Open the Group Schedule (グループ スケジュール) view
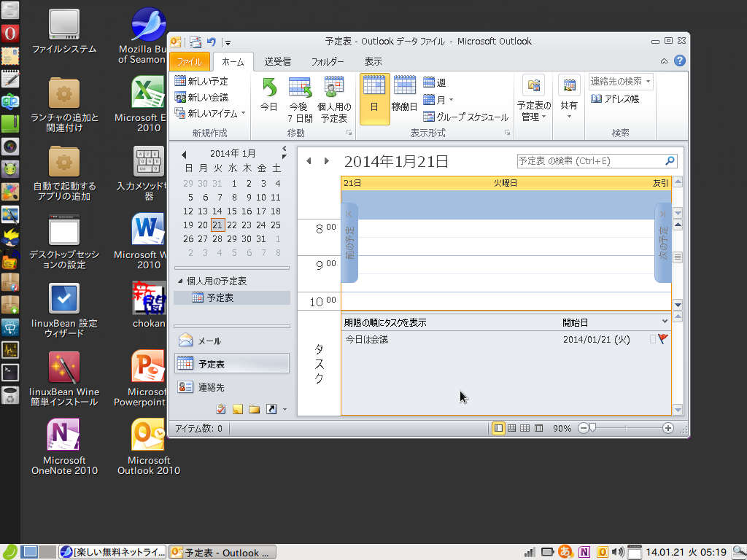Image resolution: width=747 pixels, height=560 pixels. coord(466,117)
